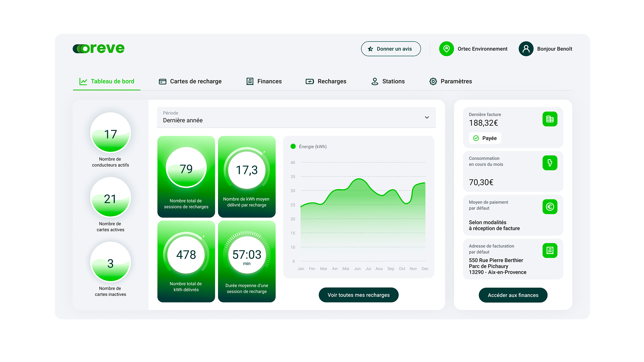
Task: Click the Payée status badge
Action: (x=485, y=138)
